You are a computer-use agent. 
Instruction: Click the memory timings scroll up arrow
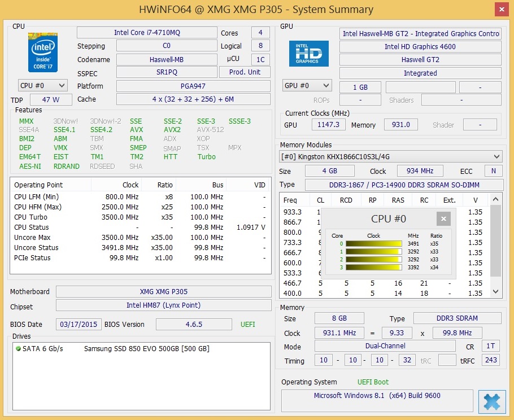(496, 199)
